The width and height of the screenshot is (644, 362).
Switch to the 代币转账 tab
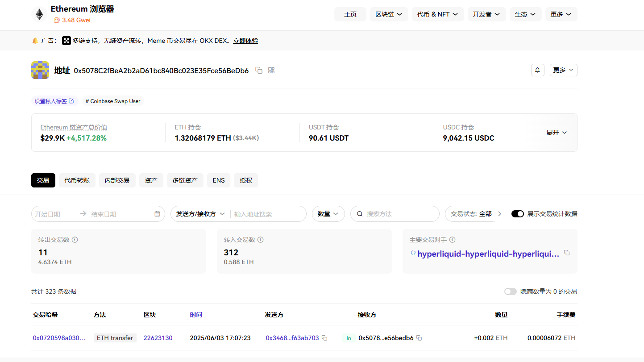coord(77,180)
